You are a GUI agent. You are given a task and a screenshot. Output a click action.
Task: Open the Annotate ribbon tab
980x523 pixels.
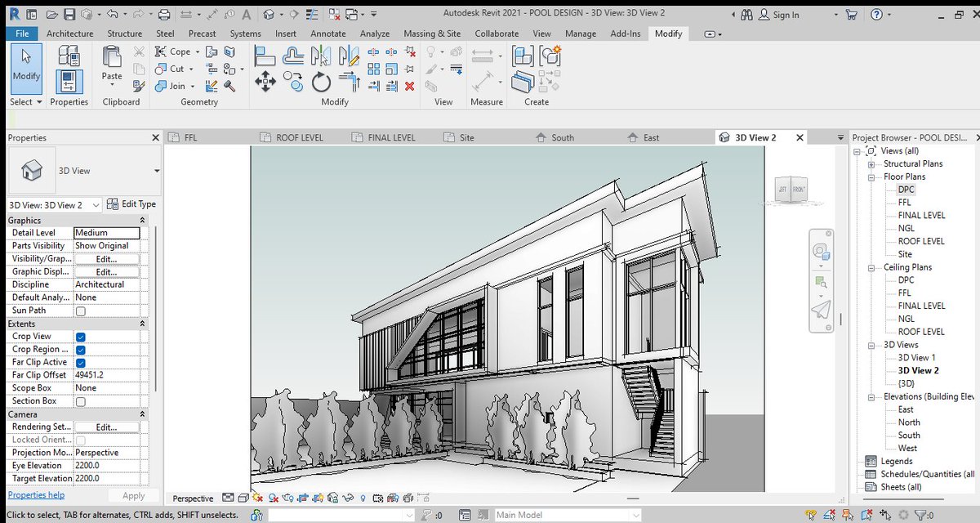pyautogui.click(x=327, y=34)
